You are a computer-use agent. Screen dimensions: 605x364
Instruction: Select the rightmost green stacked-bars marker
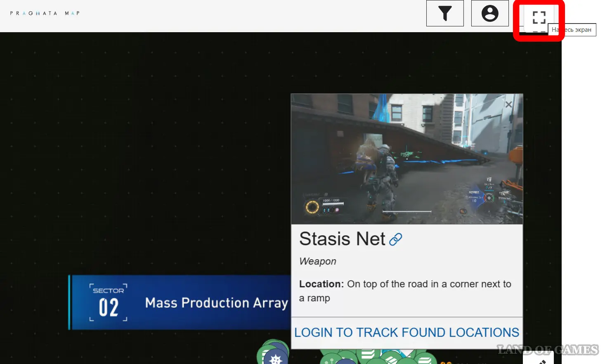[x=425, y=359]
